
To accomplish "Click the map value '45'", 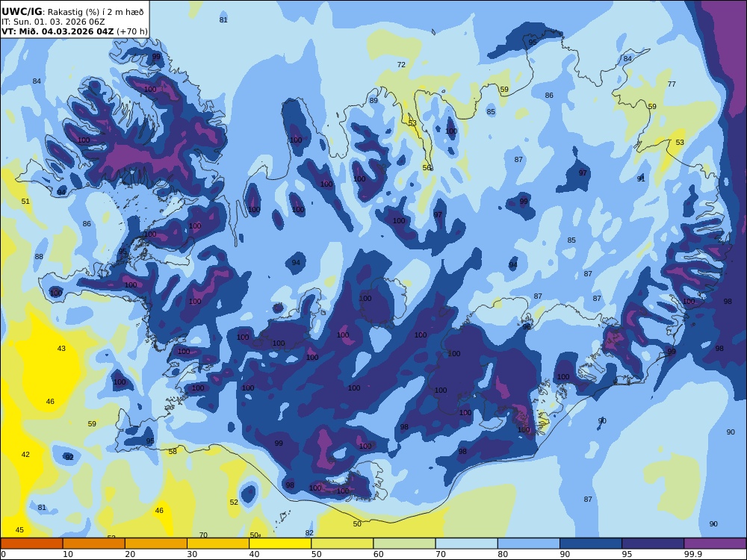I will pyautogui.click(x=19, y=530).
